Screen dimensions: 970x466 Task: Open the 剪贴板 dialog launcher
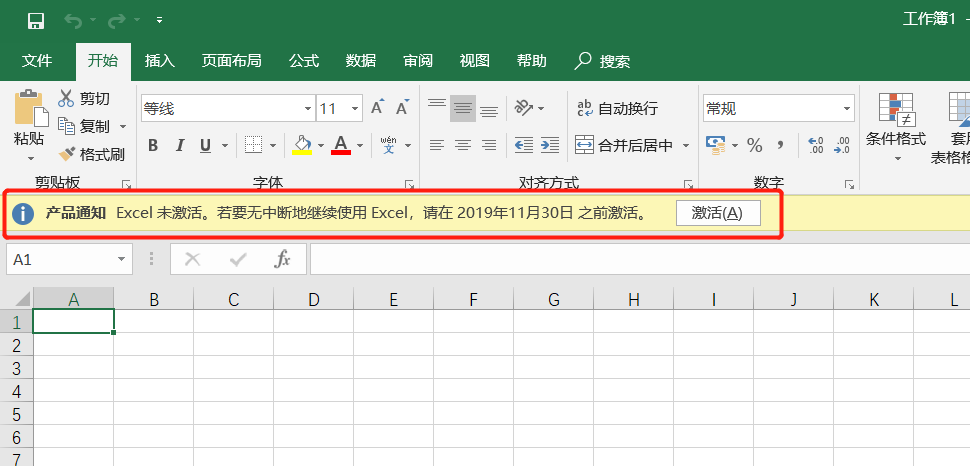[x=126, y=184]
